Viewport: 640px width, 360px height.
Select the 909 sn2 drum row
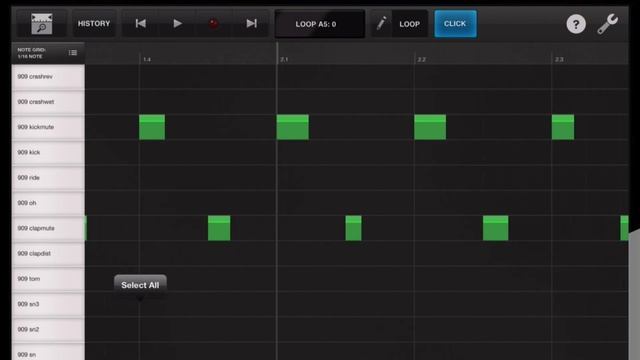(x=48, y=330)
